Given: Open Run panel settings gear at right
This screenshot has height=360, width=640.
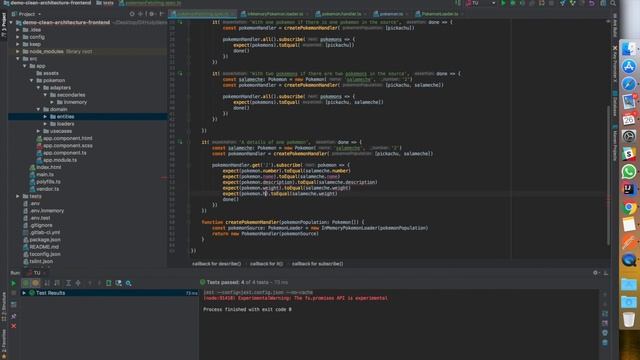Looking at the screenshot, I should 596,273.
